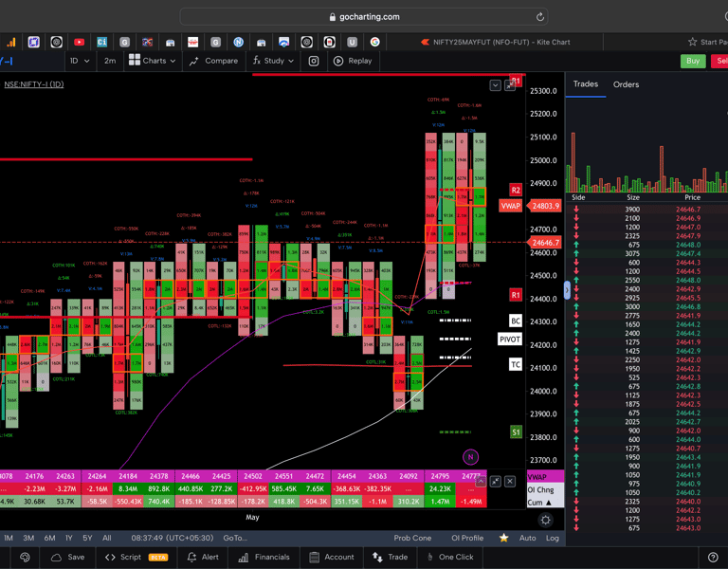Select the 1M range button
728x569 pixels.
(x=9, y=538)
